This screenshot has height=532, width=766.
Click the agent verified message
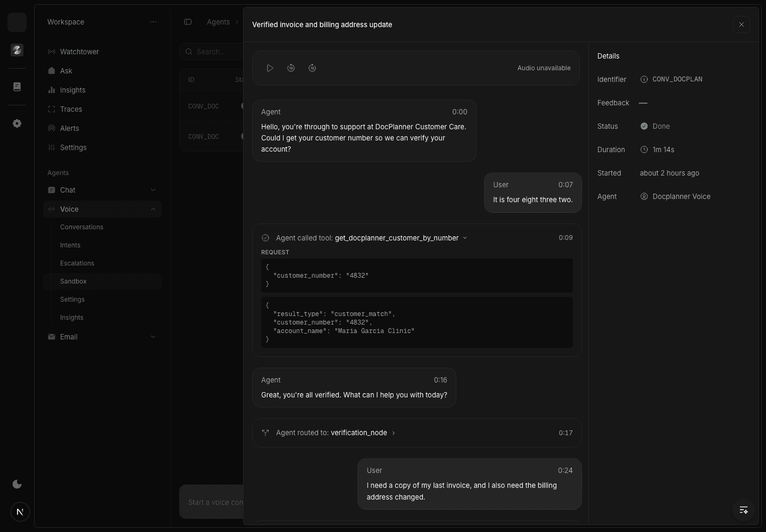coord(354,388)
